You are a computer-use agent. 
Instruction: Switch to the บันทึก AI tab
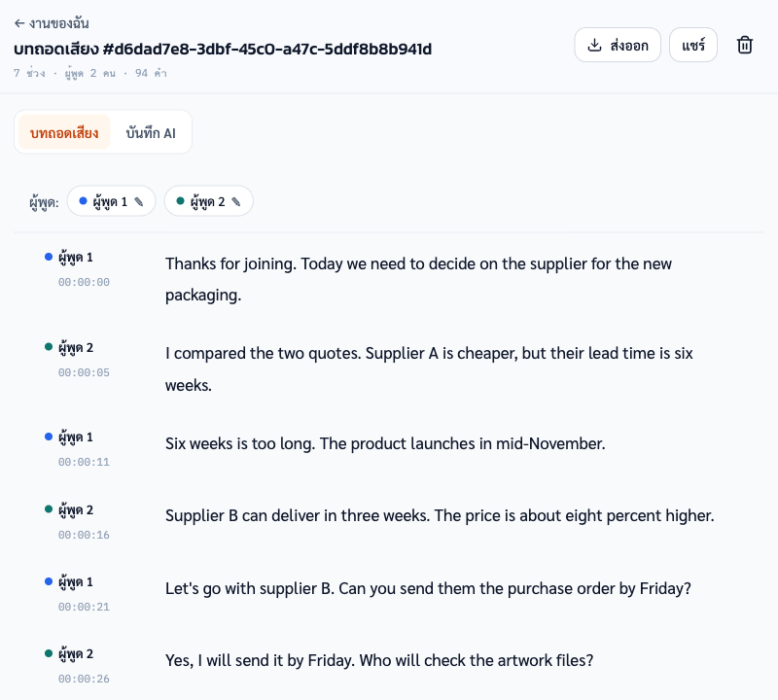point(151,132)
